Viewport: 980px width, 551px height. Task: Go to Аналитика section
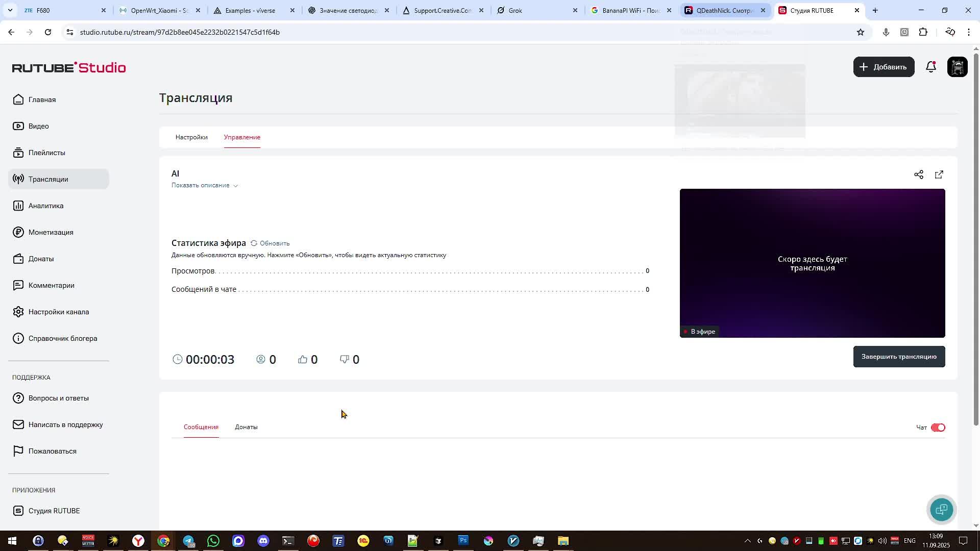pyautogui.click(x=45, y=206)
